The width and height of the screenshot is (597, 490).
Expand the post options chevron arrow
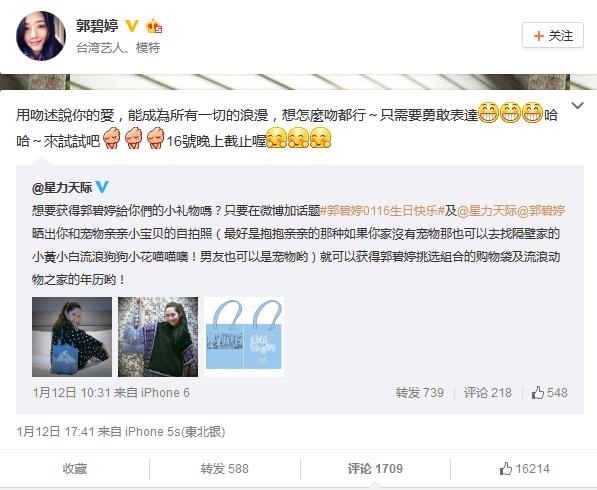[x=578, y=105]
